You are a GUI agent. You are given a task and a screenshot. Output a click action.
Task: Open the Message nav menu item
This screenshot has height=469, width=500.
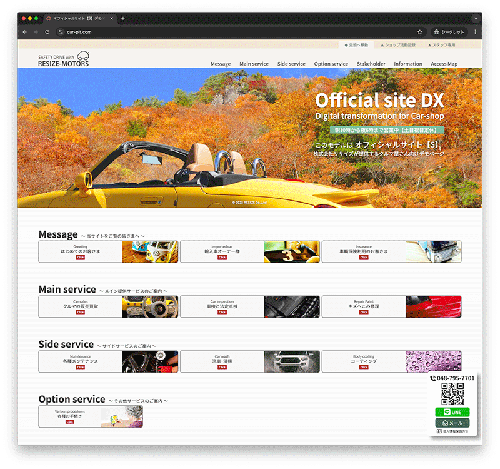tap(221, 64)
